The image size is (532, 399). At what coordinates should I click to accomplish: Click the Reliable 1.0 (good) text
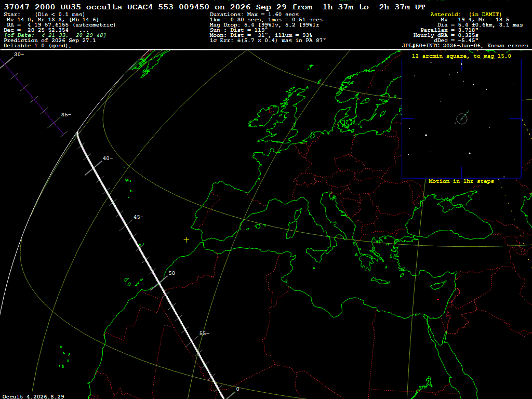(x=37, y=46)
